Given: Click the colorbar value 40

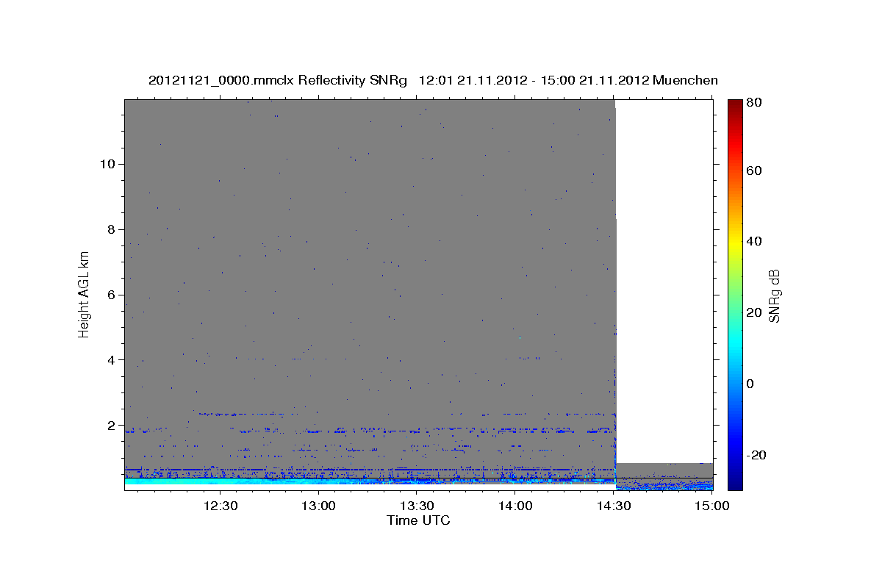Looking at the screenshot, I should tap(753, 241).
